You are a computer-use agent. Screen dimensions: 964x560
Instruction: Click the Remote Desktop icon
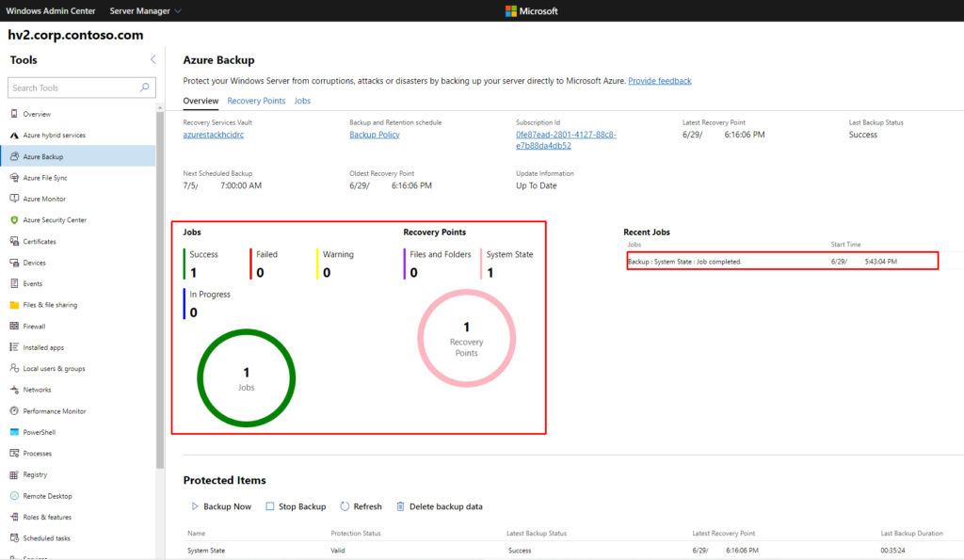point(14,495)
